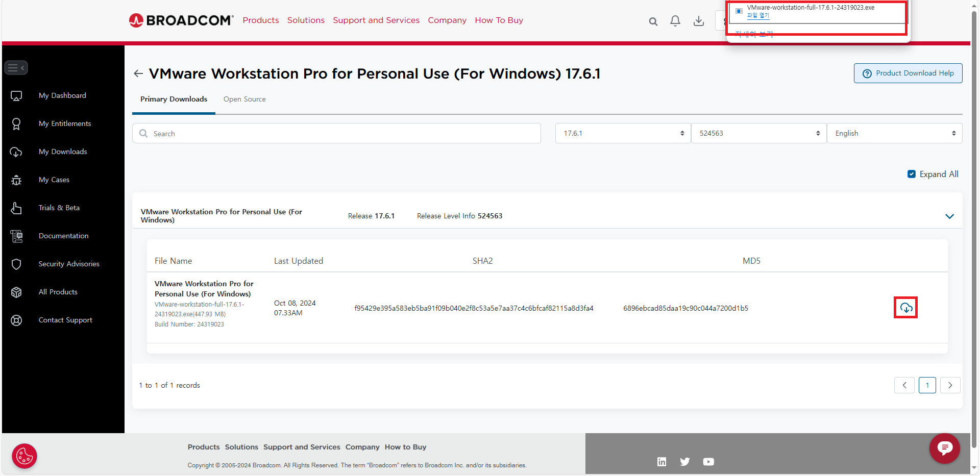
Task: Open How To Buy in the header
Action: (x=499, y=20)
